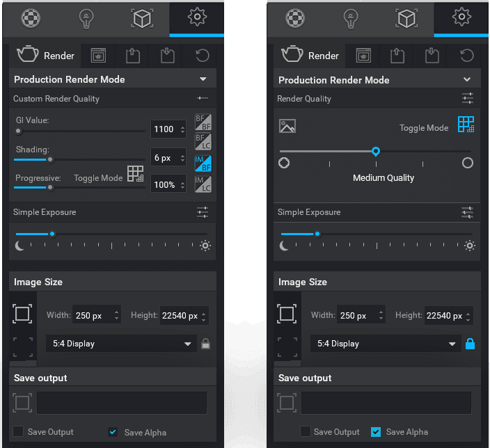Viewport: 490px width, 448px height.
Task: Click import settings icon in right panel
Action: (432, 56)
